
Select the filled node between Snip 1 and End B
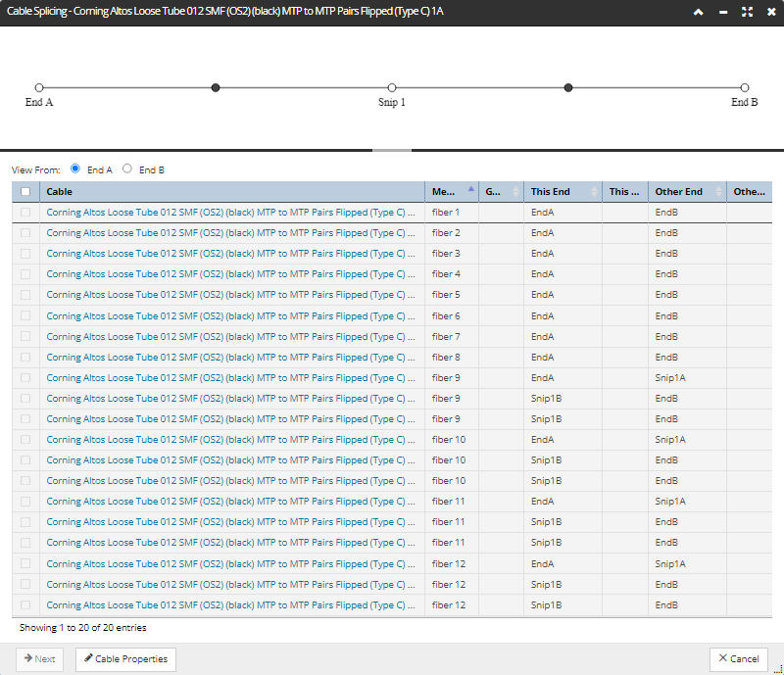click(568, 87)
